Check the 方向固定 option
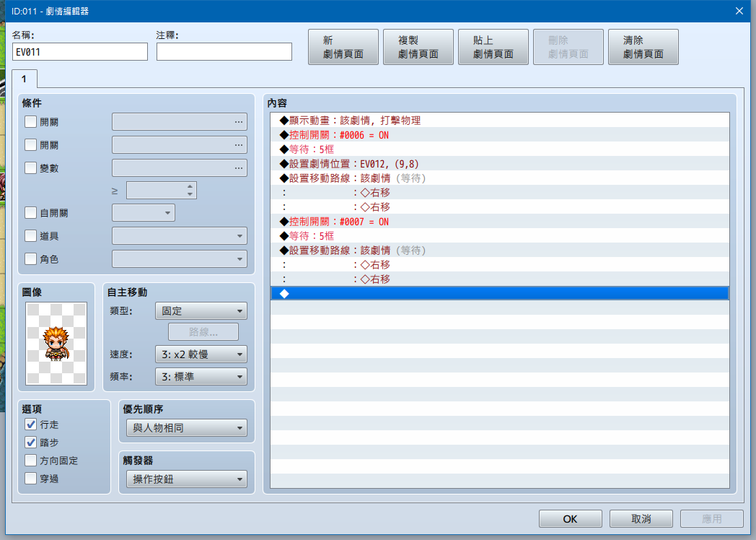The image size is (756, 540). point(31,461)
